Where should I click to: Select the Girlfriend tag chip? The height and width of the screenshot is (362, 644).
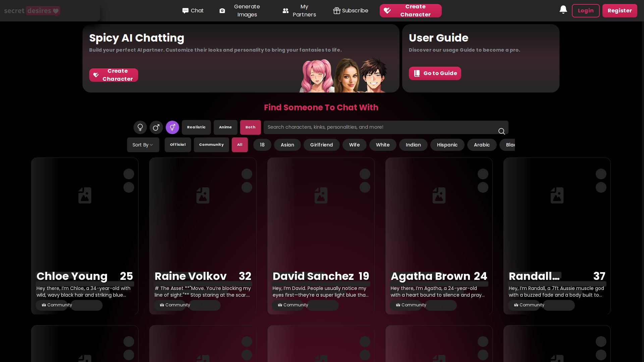click(321, 145)
